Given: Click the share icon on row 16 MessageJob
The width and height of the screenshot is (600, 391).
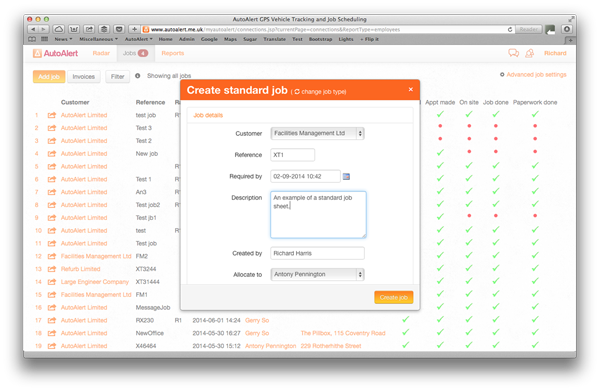Looking at the screenshot, I should click(52, 308).
